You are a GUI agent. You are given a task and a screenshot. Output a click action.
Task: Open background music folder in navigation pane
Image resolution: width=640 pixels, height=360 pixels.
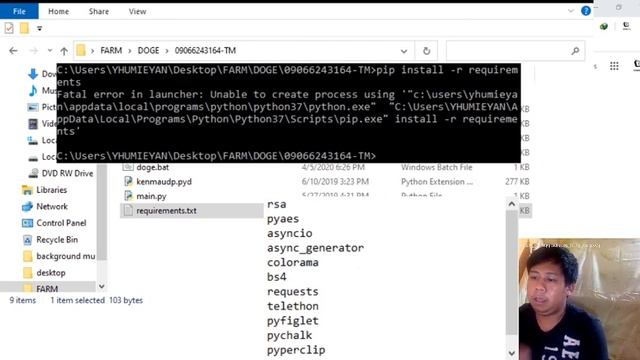[x=66, y=256]
